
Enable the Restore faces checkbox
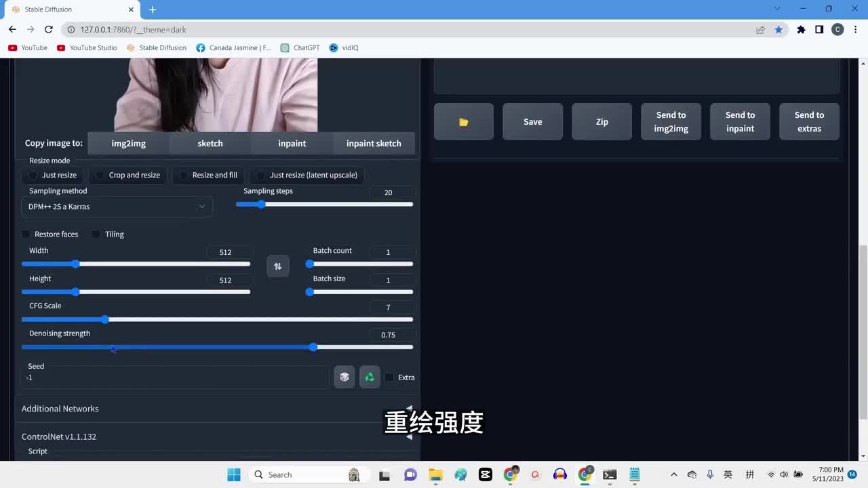(x=26, y=235)
